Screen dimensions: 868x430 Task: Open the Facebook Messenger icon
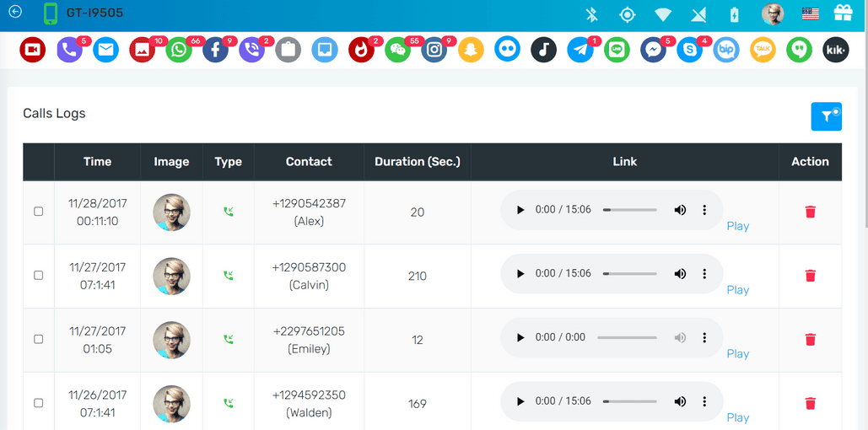coord(653,50)
